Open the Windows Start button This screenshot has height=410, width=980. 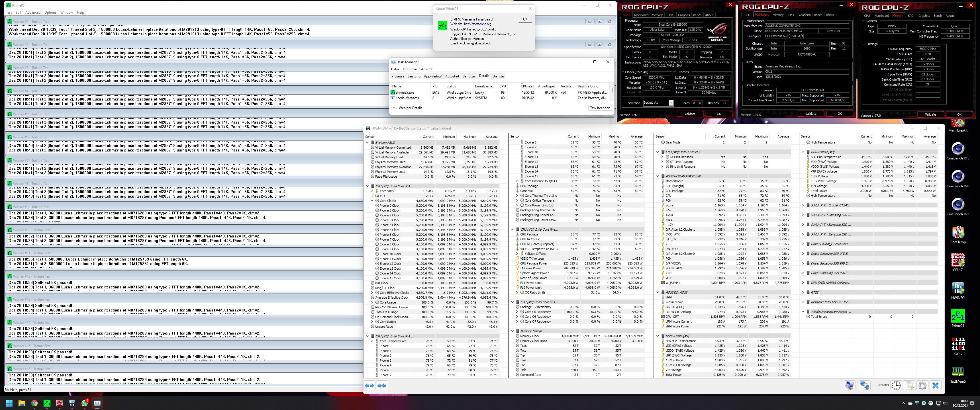click(9, 403)
